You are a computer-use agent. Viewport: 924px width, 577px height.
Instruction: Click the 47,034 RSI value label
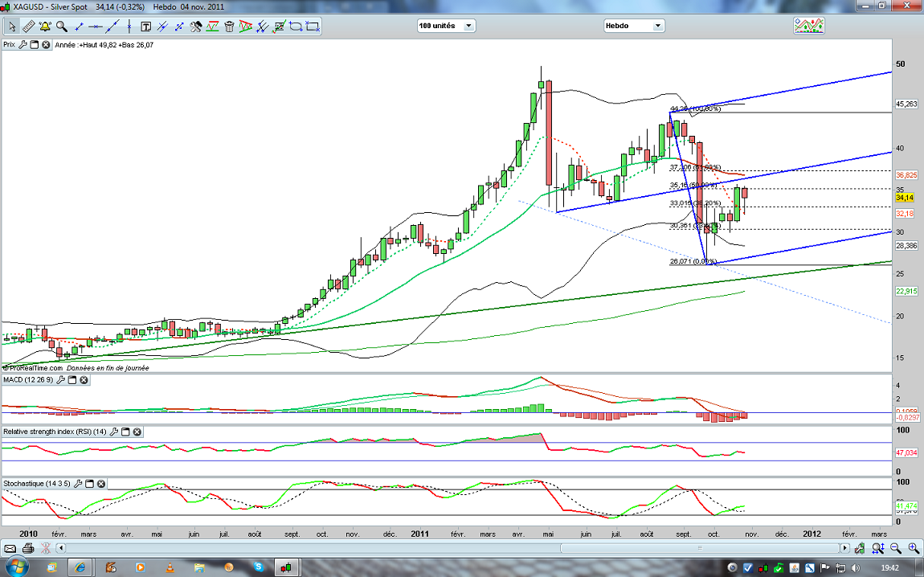[907, 452]
